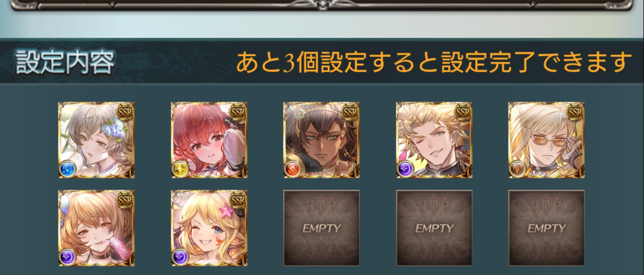Click the 設定内容 section header

click(65, 62)
